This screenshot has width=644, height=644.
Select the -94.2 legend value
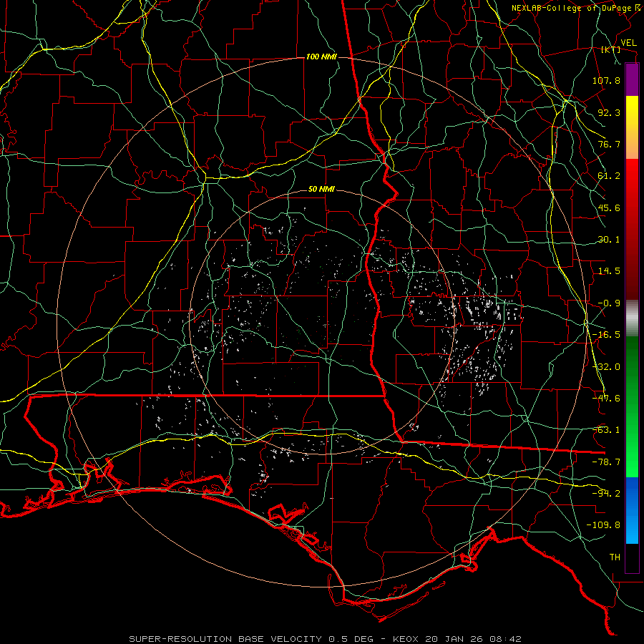[x=606, y=494]
